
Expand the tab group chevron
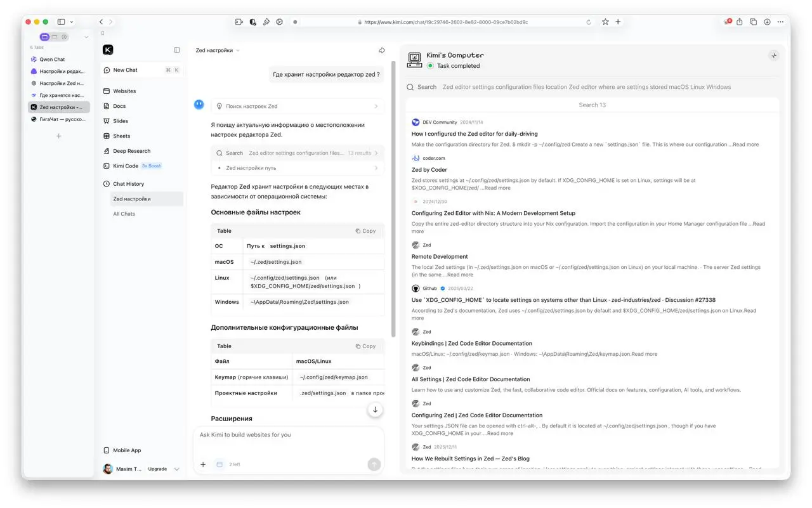point(86,37)
